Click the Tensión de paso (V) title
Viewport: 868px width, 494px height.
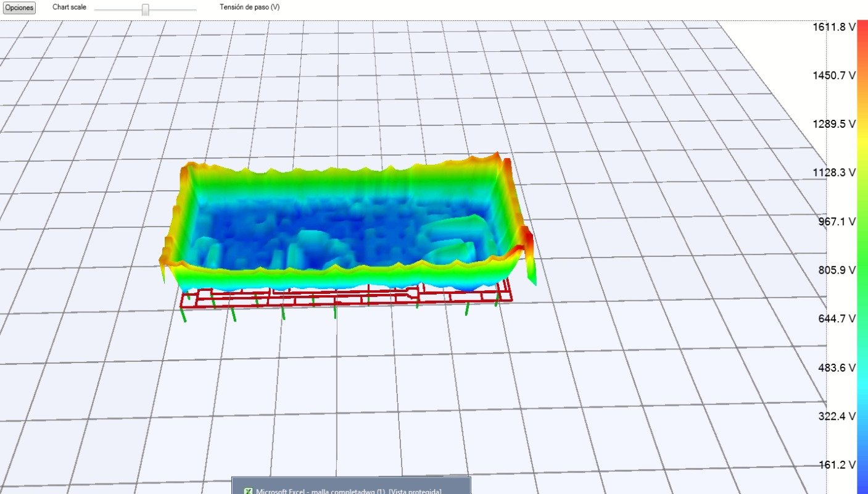pos(249,7)
